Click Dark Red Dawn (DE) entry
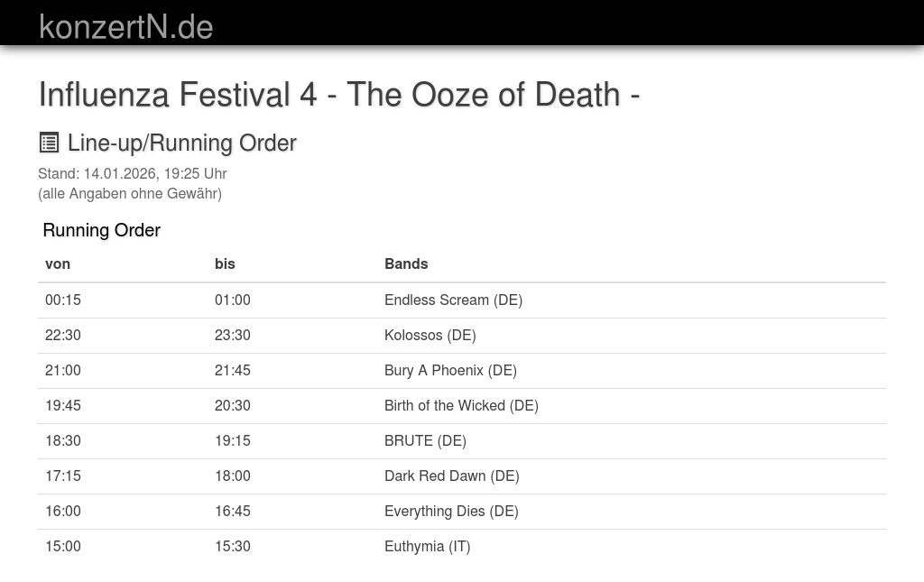924x582 pixels. [451, 476]
